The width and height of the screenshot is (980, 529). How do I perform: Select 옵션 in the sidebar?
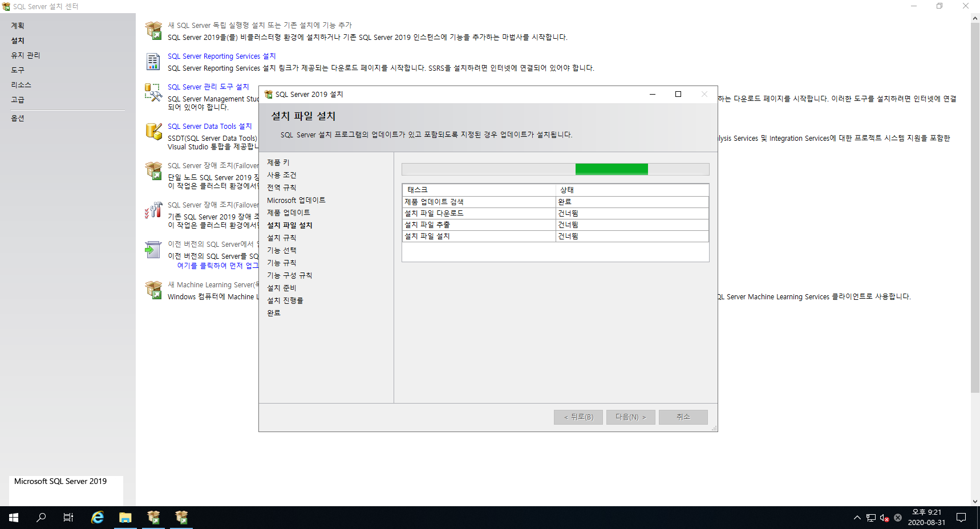click(x=18, y=118)
